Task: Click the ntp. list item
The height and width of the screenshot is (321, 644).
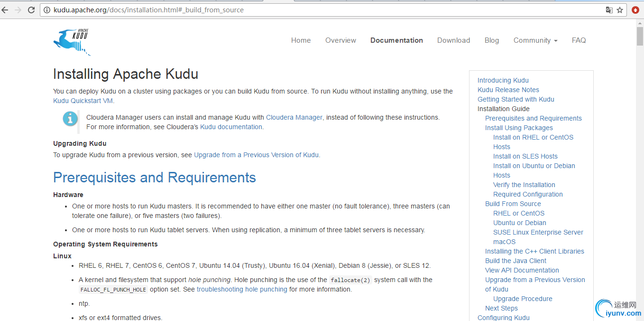Action: 84,303
